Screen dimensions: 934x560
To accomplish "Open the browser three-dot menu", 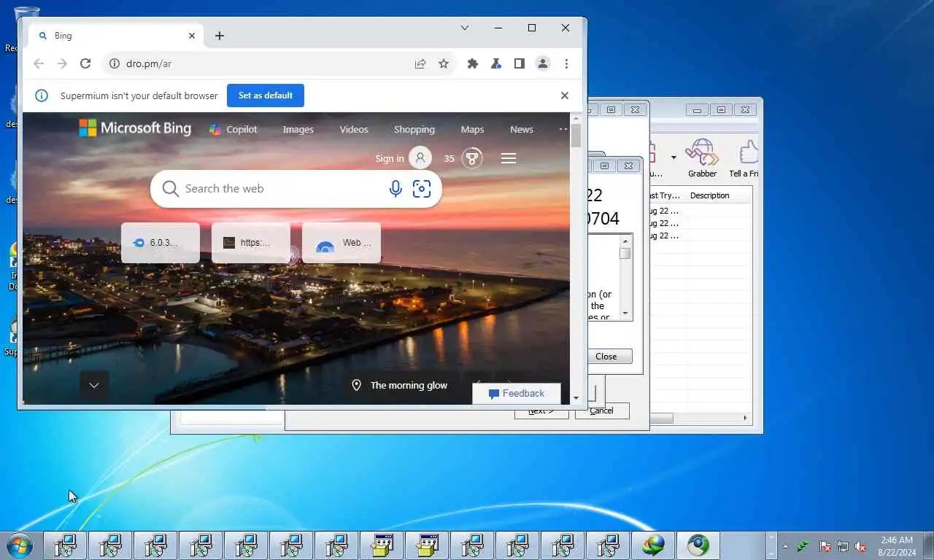I will (x=566, y=63).
